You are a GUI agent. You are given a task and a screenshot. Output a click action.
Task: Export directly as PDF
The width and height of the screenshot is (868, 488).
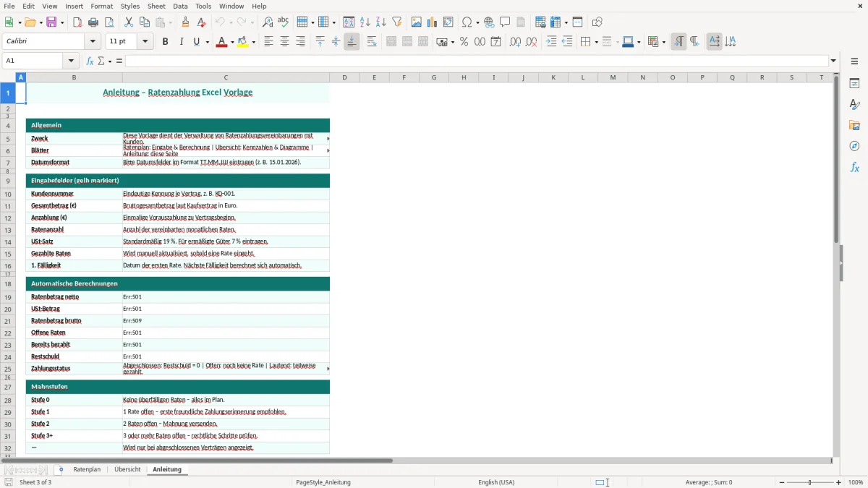point(77,22)
